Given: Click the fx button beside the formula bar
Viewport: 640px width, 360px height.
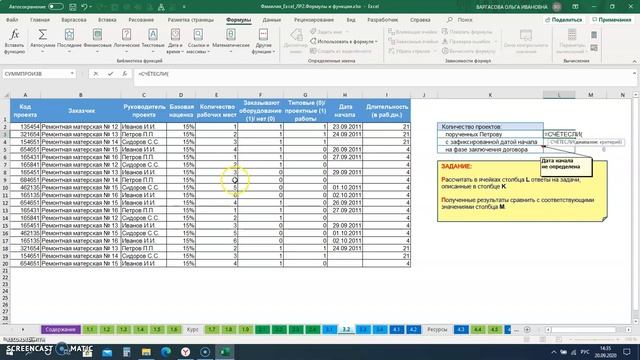Looking at the screenshot, I should pyautogui.click(x=124, y=74).
